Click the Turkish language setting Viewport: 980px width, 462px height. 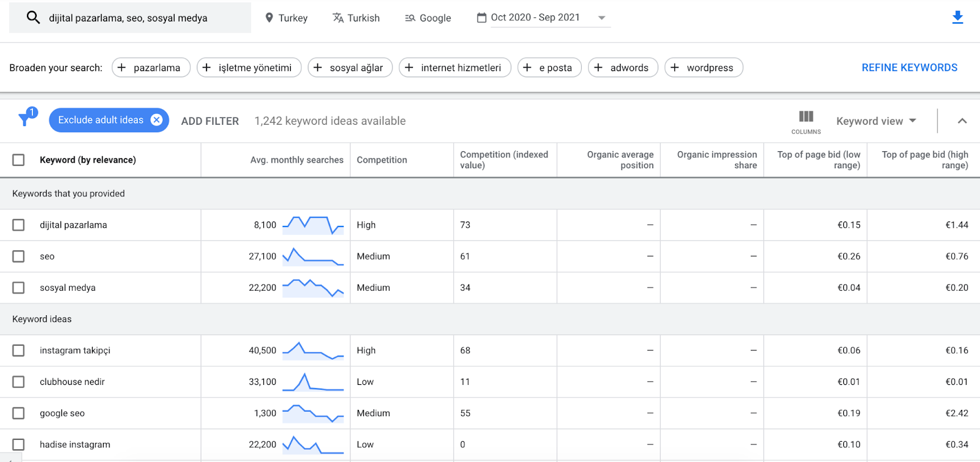[356, 18]
